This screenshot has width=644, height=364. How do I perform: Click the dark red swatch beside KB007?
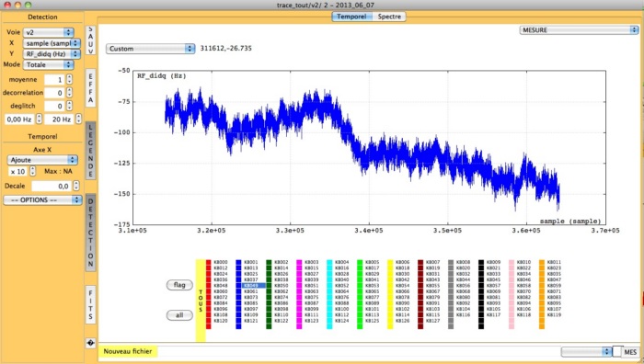click(x=420, y=262)
